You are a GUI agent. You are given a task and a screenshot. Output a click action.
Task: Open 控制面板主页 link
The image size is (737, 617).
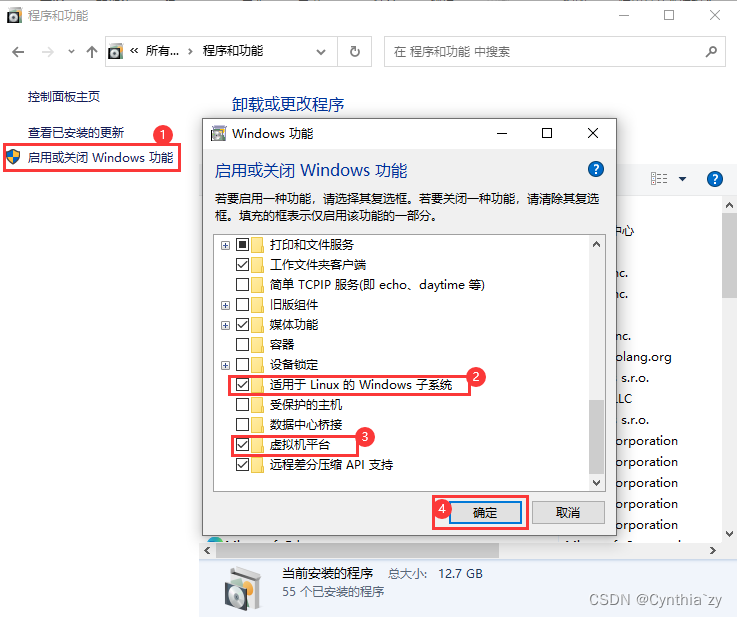63,97
